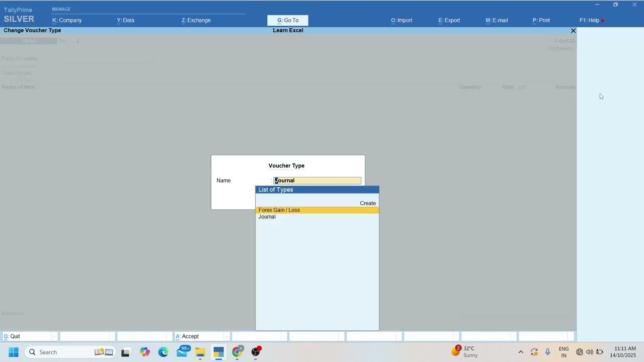Open the clock showing 11:11 AM
This screenshot has width=644, height=362.
[623, 352]
